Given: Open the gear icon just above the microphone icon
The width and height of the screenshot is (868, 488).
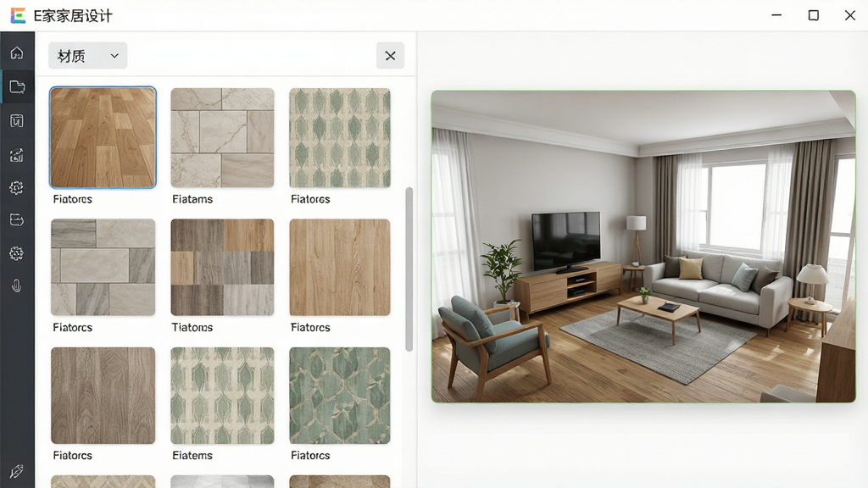Looking at the screenshot, I should coord(17,253).
